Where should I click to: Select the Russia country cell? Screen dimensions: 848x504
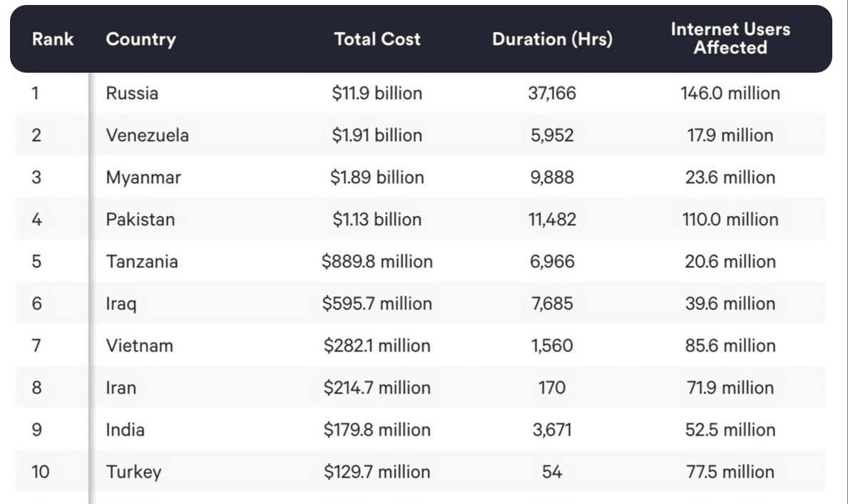point(132,93)
